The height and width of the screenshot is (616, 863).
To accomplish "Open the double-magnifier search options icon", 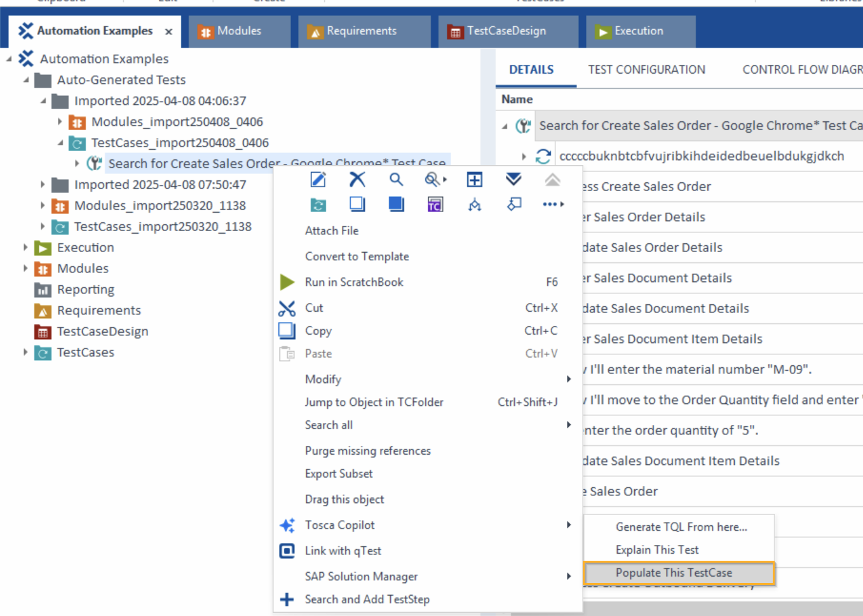I will click(x=435, y=180).
